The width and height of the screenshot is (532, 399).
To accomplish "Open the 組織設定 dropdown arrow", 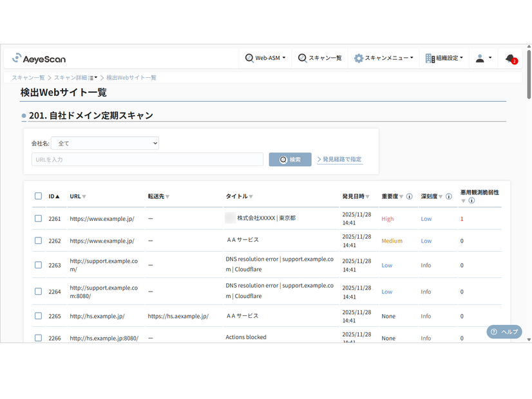I will pyautogui.click(x=461, y=57).
